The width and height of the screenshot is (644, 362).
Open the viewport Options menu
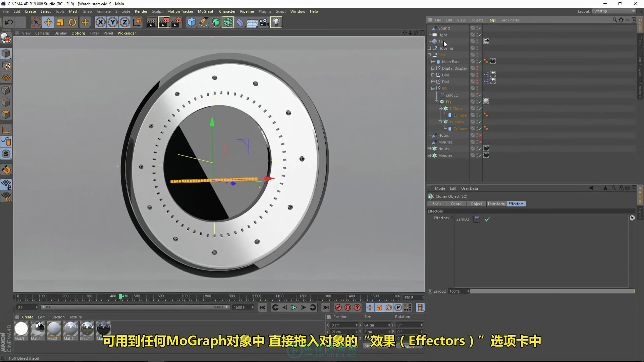pos(78,33)
